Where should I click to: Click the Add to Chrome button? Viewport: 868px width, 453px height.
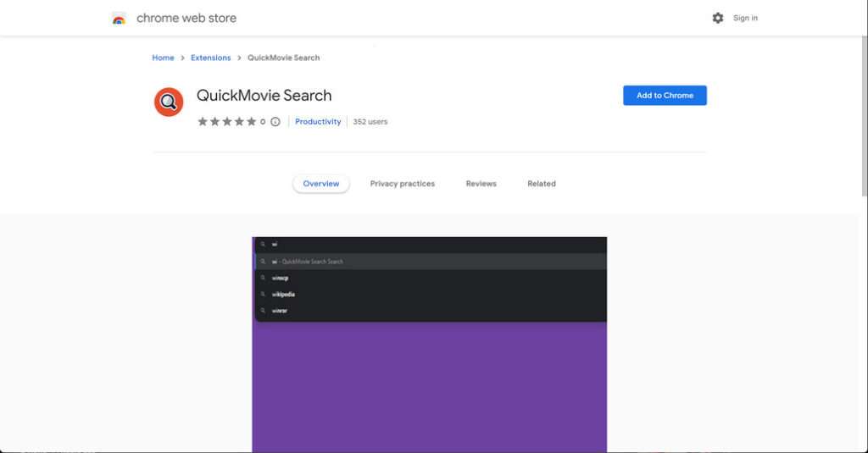coord(665,95)
